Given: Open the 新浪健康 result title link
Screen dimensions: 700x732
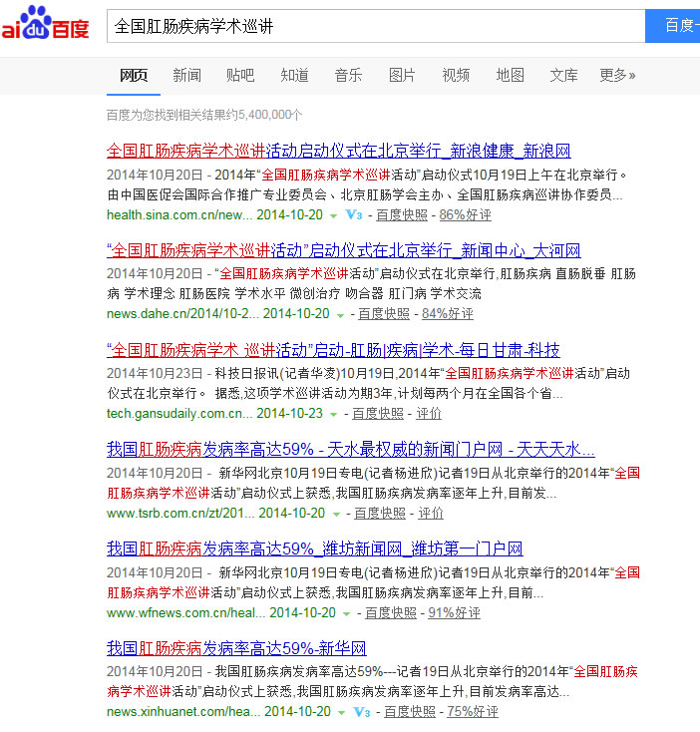Looking at the screenshot, I should 338,152.
